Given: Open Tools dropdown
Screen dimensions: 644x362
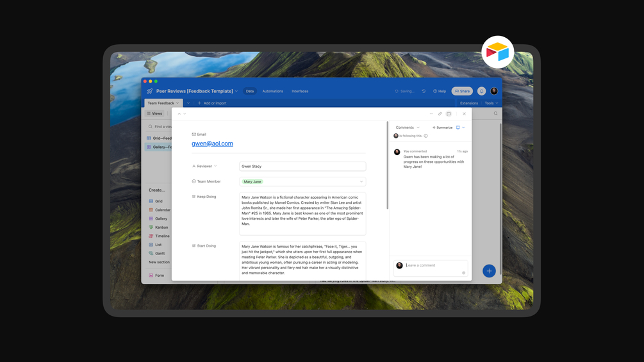Looking at the screenshot, I should click(x=491, y=103).
